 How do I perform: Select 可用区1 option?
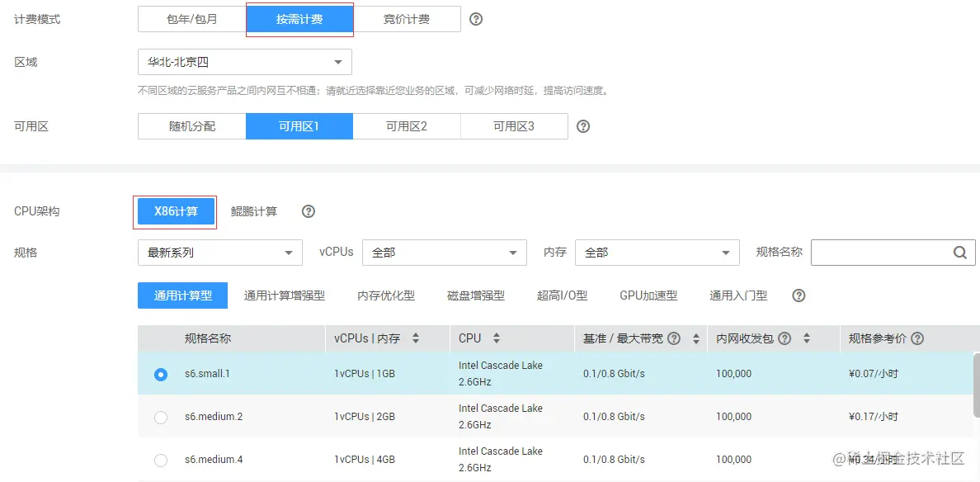coord(299,126)
